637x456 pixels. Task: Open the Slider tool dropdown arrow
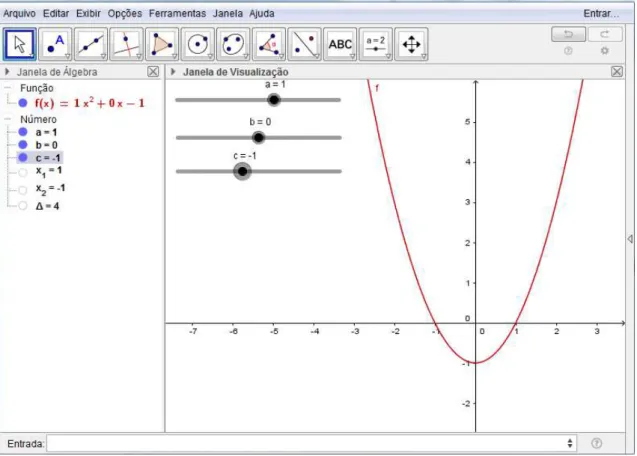pyautogui.click(x=388, y=56)
